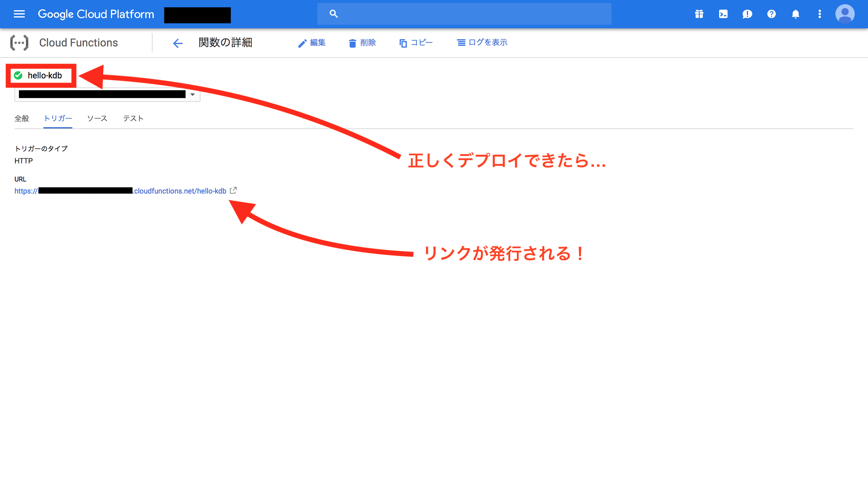Activate the Cloud Shell terminal
Image resolution: width=868 pixels, height=489 pixels.
point(723,14)
